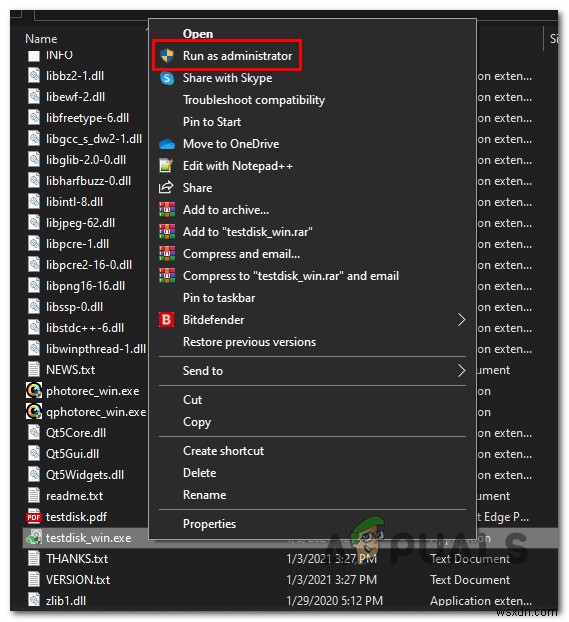
Task: Click the VERSION.txt document icon
Action: [34, 580]
